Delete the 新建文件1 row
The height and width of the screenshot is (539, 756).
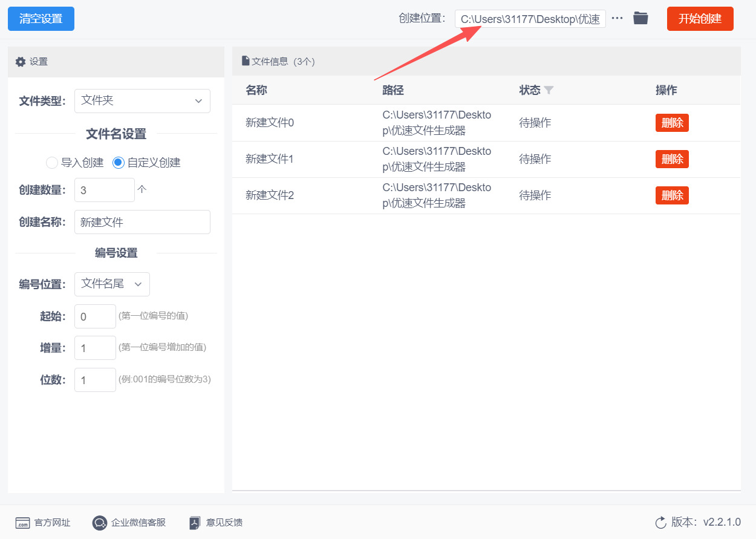click(672, 159)
